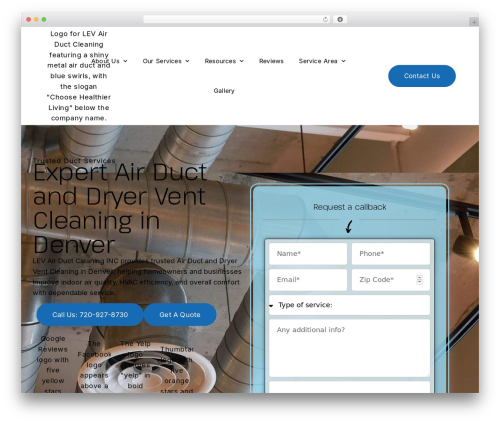
Task: Click the Google Reviews logo image
Action: (x=53, y=364)
